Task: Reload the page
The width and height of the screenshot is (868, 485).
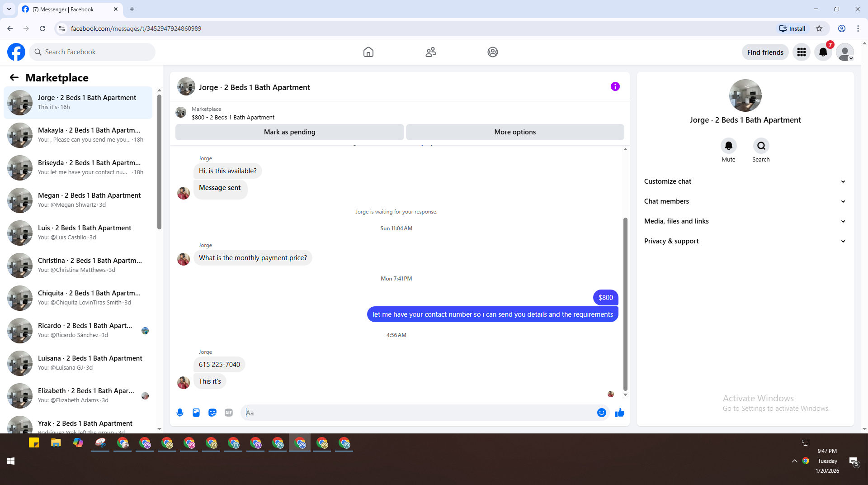Action: click(x=42, y=29)
